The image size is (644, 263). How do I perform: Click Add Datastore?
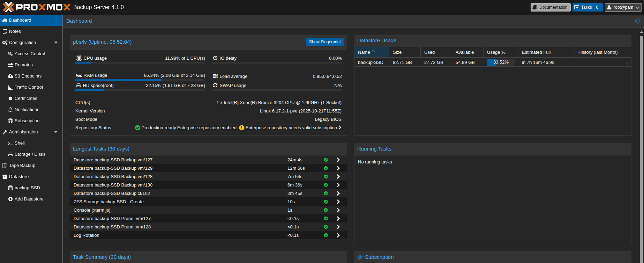31,199
